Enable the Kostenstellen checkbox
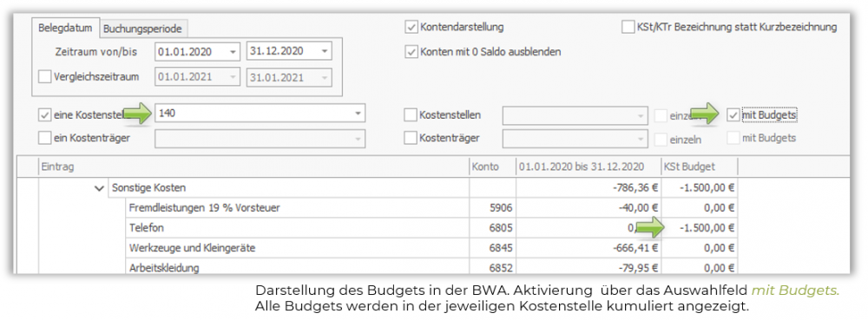Image resolution: width=868 pixels, height=320 pixels. tap(411, 115)
